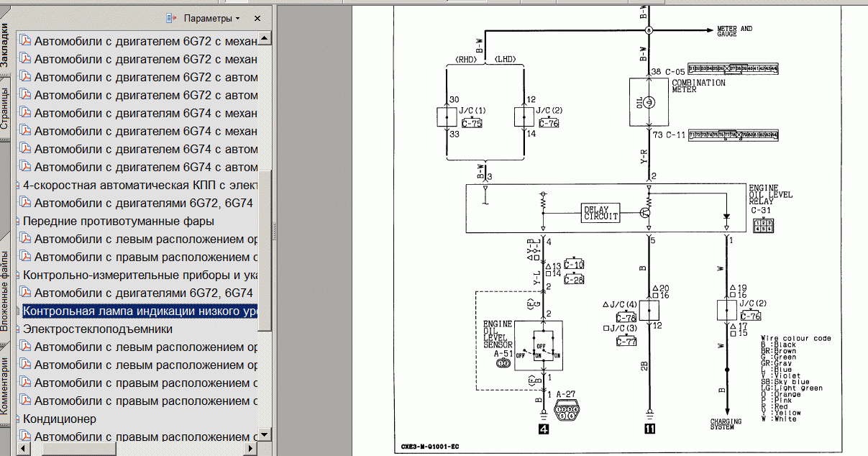Click the PDF icon directly below Передние противотуманные фары
The height and width of the screenshot is (456, 868).
(x=26, y=239)
